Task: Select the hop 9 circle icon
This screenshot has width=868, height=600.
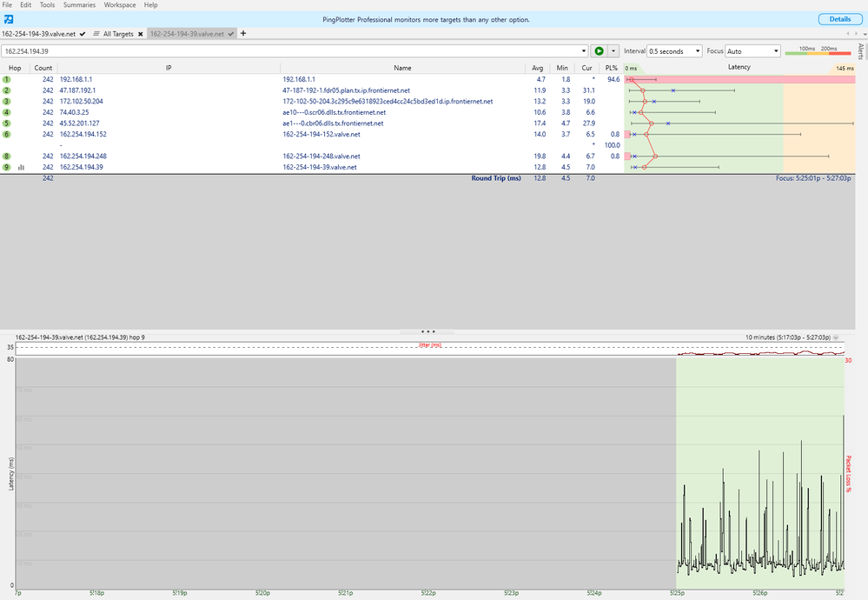Action: [7, 167]
